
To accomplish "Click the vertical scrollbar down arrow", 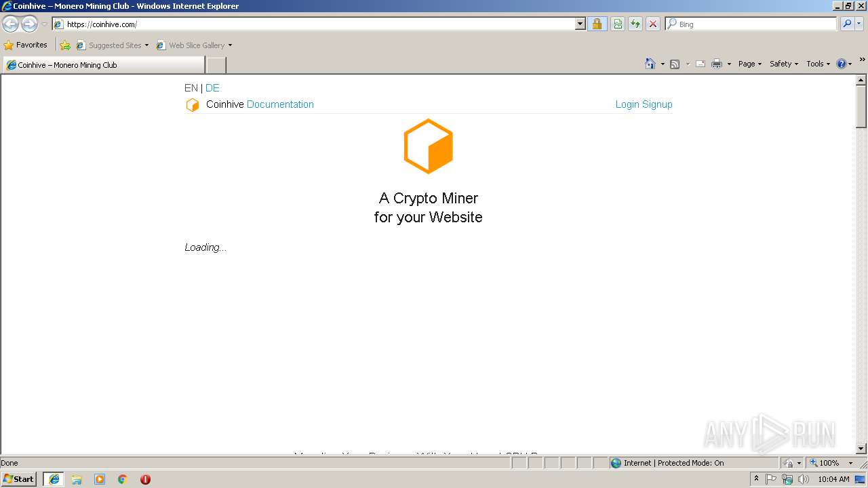I will click(x=861, y=448).
